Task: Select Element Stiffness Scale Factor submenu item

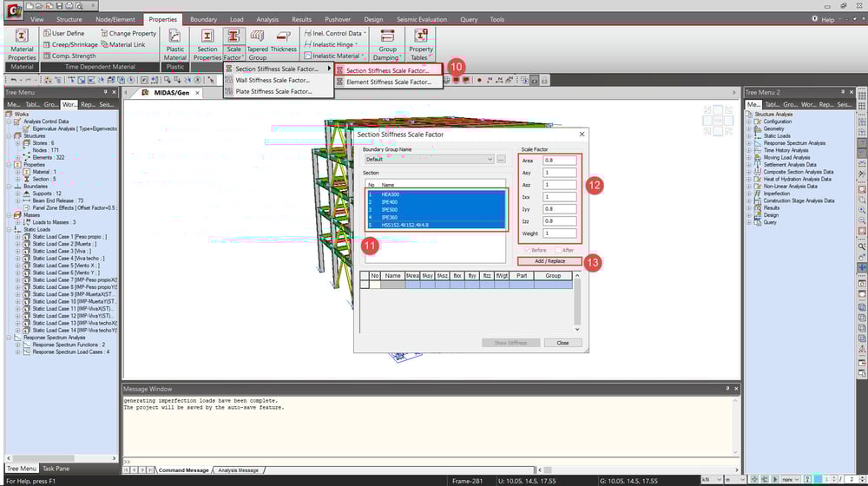Action: 389,82
